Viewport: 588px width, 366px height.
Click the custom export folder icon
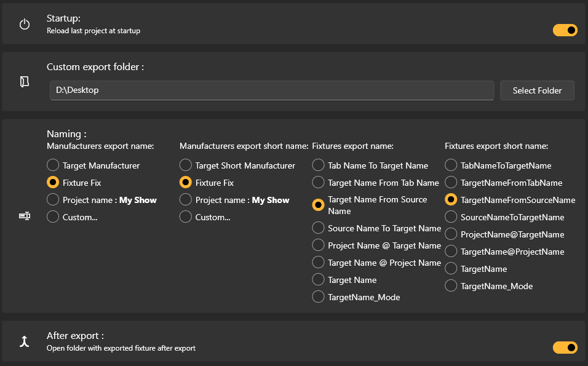(25, 82)
